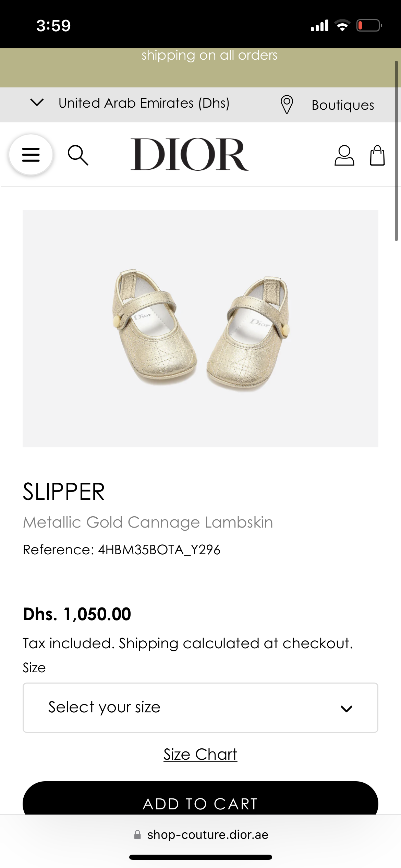Image resolution: width=401 pixels, height=868 pixels.
Task: Tap the shop-couture.dior.ae address bar
Action: [208, 835]
